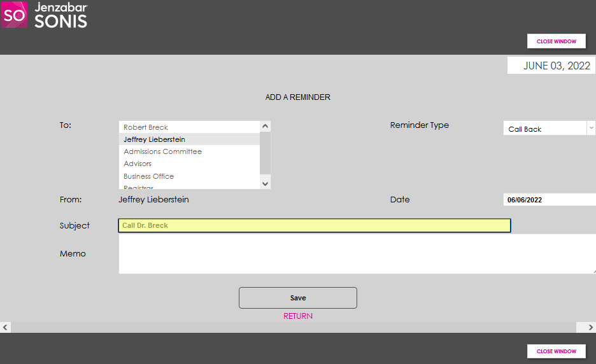The height and width of the screenshot is (364, 596).
Task: Select Jeffrey Lieberstein in recipient list
Action: (x=154, y=139)
